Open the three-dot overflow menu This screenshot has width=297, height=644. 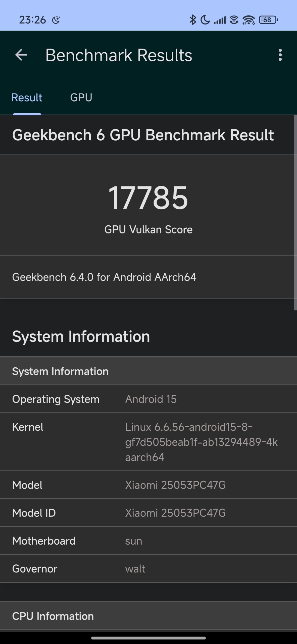point(280,55)
